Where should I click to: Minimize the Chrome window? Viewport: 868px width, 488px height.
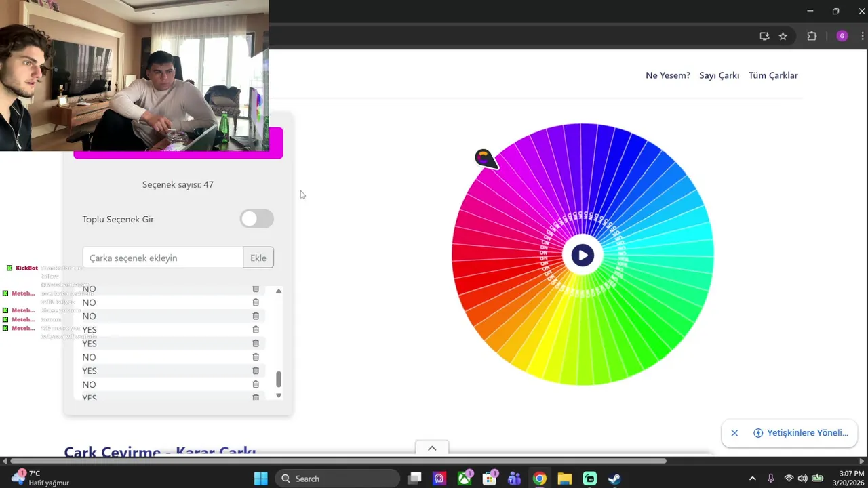coord(810,11)
